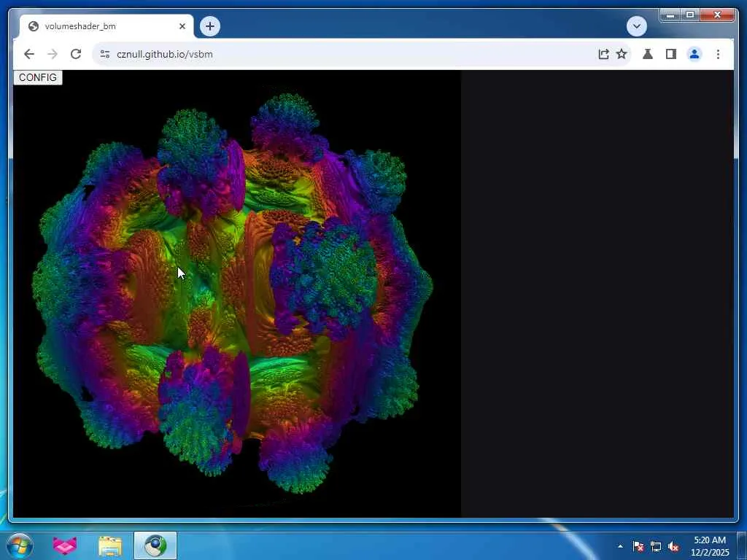Viewport: 747px width, 560px height.
Task: Open the clock showing 5:20 AM
Action: (709, 546)
